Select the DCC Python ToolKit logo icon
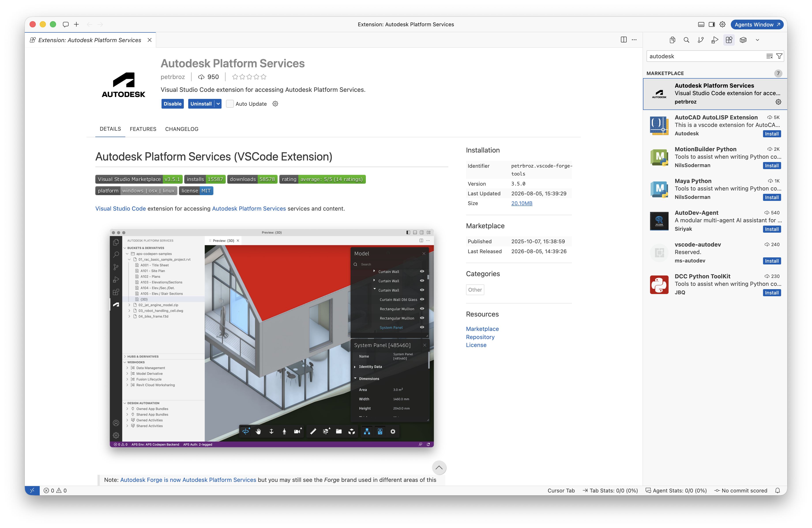Image resolution: width=812 pixels, height=528 pixels. [x=659, y=284]
